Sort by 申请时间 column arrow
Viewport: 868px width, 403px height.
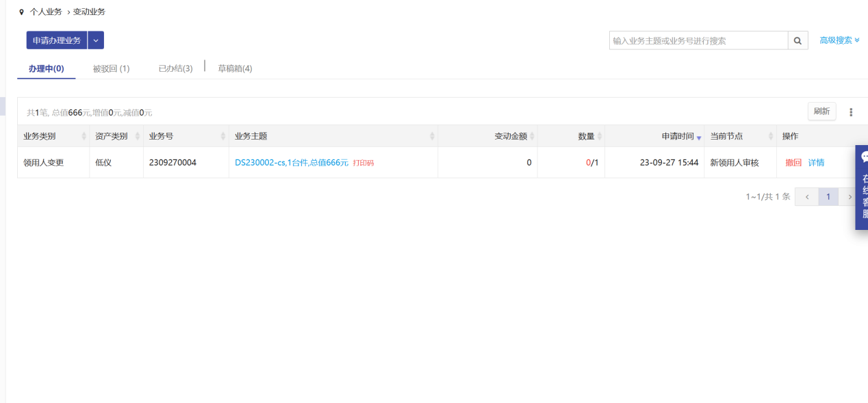pos(699,138)
